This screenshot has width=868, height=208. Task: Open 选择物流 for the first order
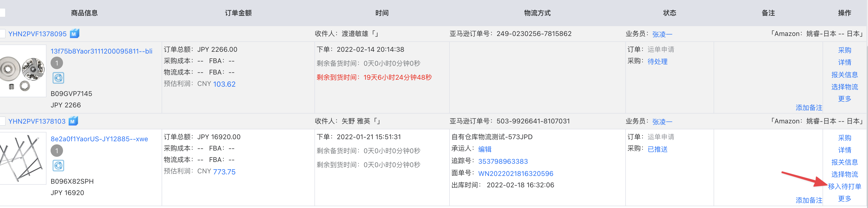coord(845,87)
